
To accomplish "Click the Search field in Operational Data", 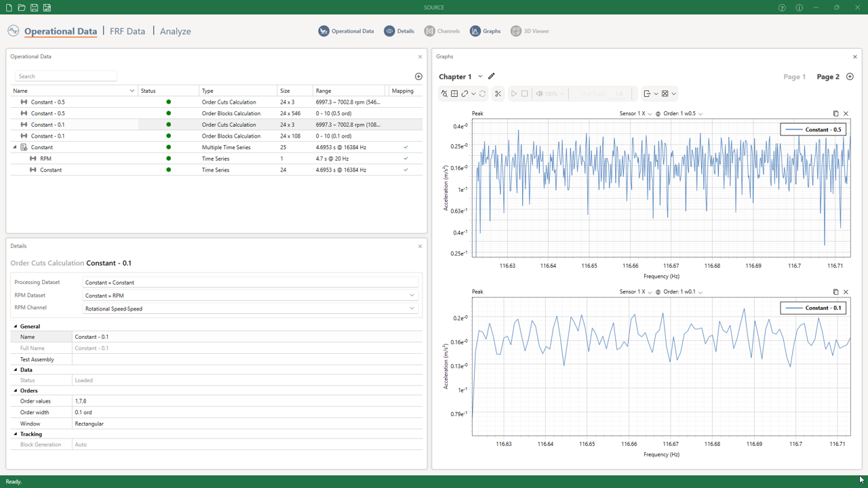I will pyautogui.click(x=66, y=77).
